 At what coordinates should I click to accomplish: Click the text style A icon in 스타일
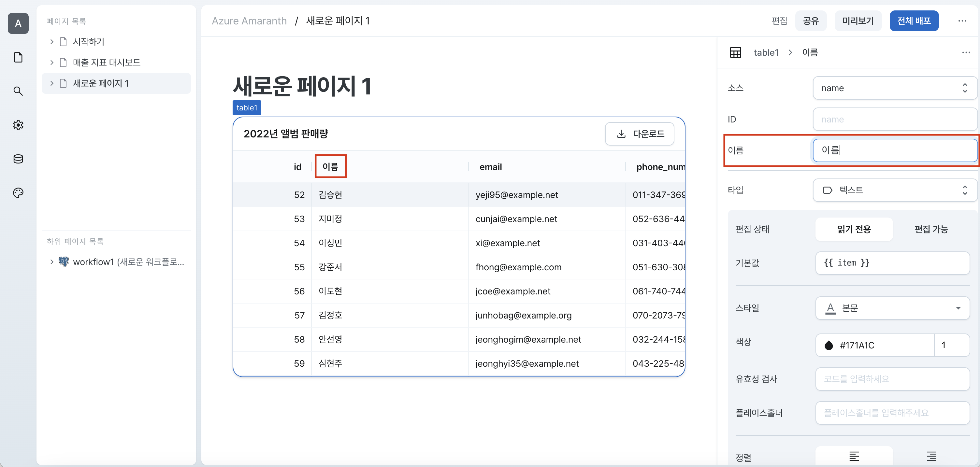pos(830,308)
